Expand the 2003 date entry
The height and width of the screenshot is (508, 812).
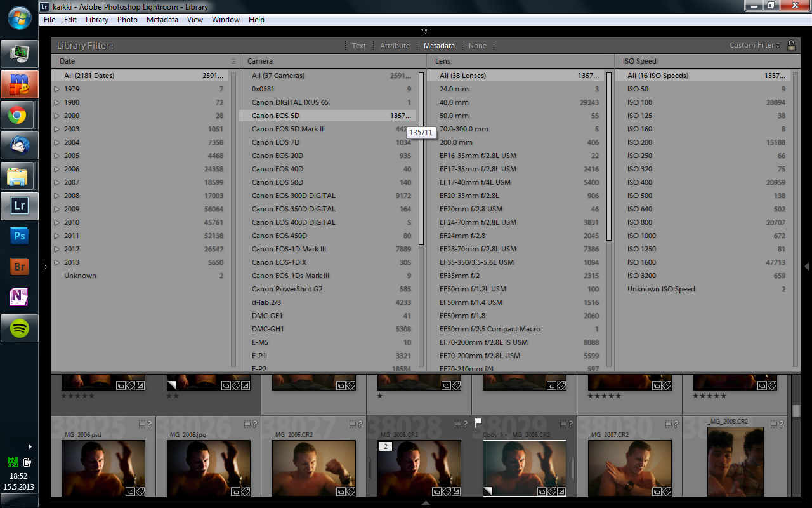coord(56,129)
